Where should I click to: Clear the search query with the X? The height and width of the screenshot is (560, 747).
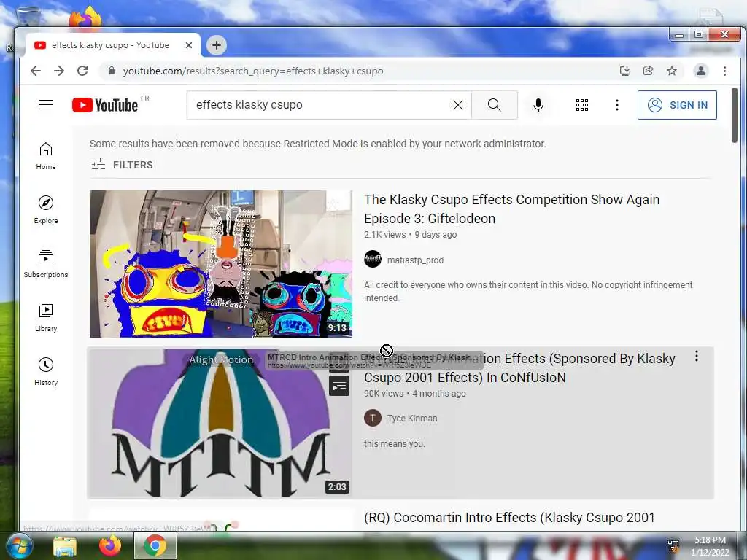(x=458, y=105)
